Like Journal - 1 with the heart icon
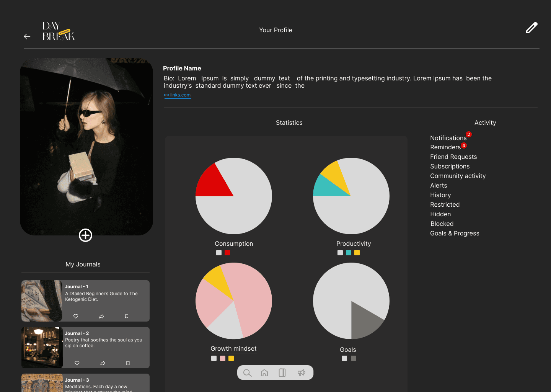This screenshot has height=392, width=551. (76, 316)
